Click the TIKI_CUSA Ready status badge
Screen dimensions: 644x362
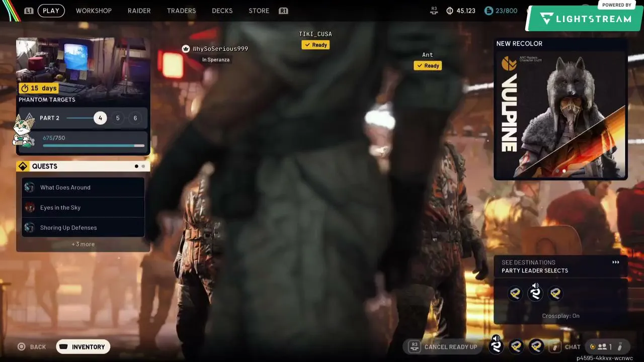point(315,45)
